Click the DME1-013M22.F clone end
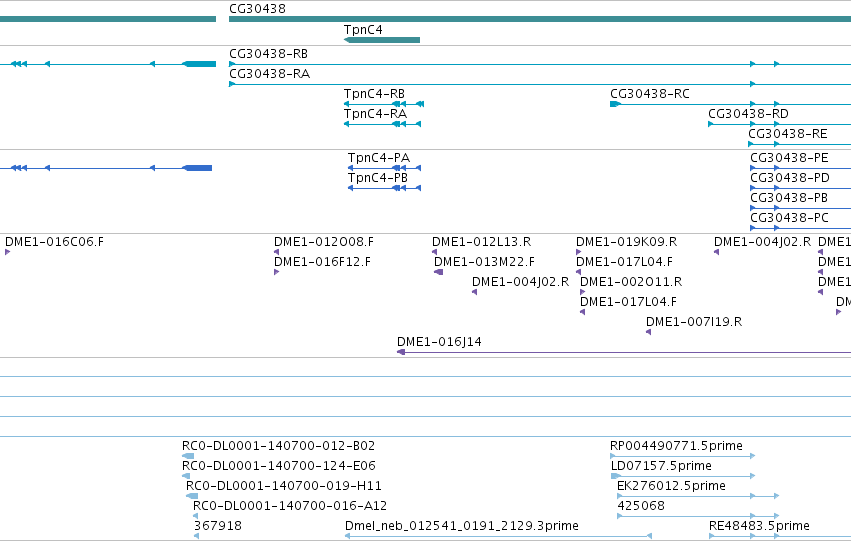The image size is (851, 541). [439, 272]
